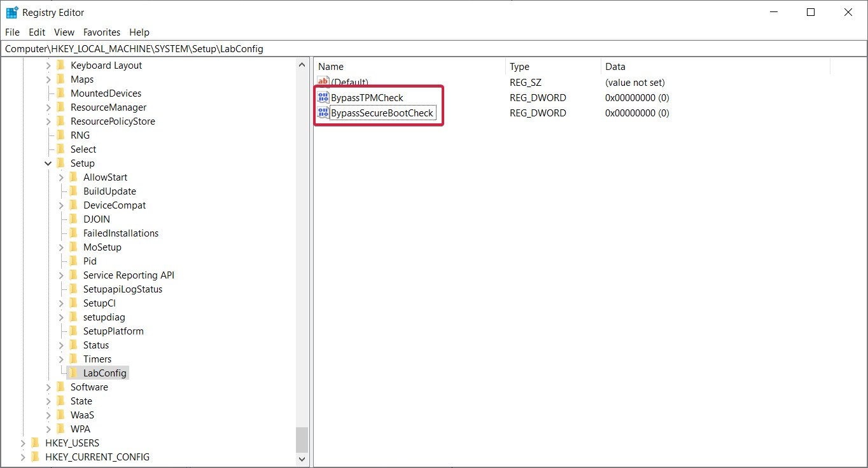The width and height of the screenshot is (868, 468).
Task: Click the Registry Editor app icon in title bar
Action: (12, 12)
